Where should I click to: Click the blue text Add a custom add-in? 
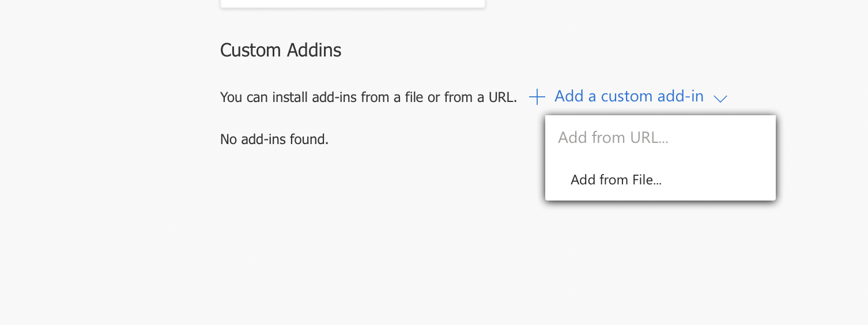(629, 96)
